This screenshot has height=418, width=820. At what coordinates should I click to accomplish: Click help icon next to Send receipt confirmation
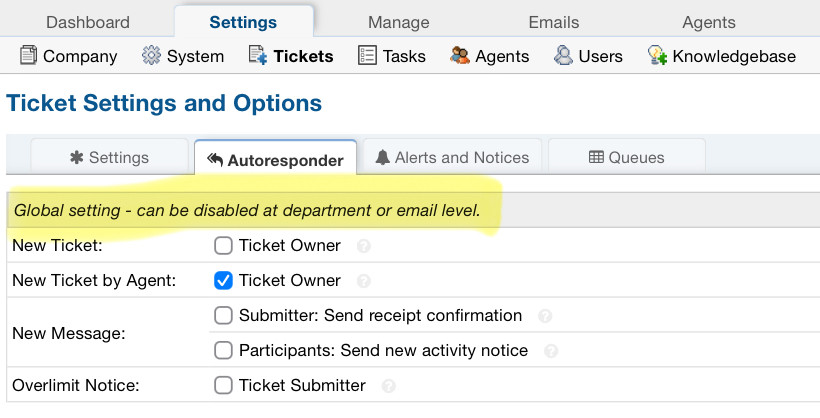click(545, 316)
